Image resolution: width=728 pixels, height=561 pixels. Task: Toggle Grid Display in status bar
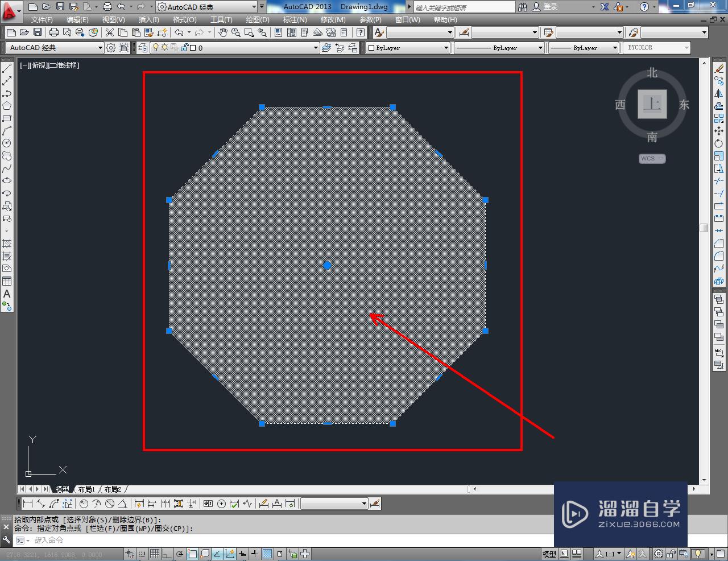point(155,554)
